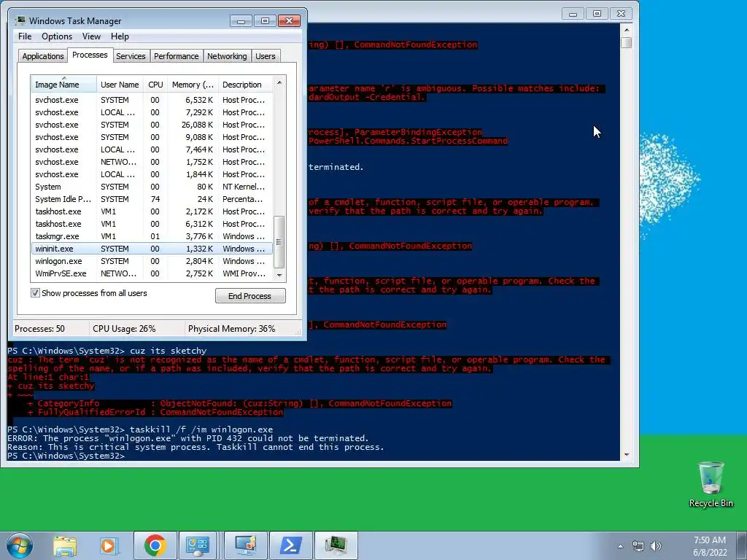Image resolution: width=747 pixels, height=560 pixels.
Task: Select the winlogon.exe process row
Action: [x=152, y=261]
